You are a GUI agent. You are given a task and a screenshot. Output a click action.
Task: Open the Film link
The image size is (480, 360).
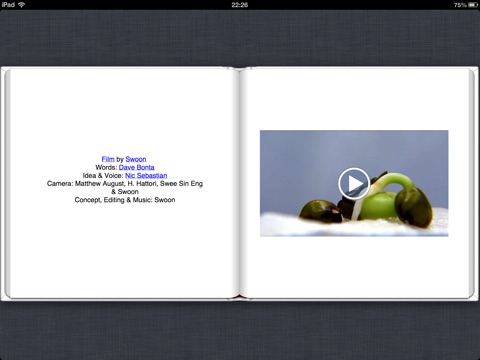tap(108, 159)
